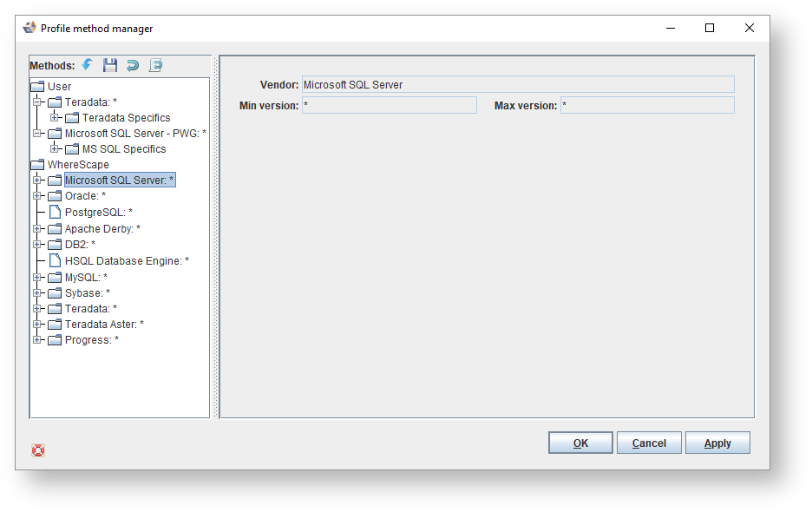Image resolution: width=812 pixels, height=512 pixels.
Task: Click the User root folder icon
Action: pyautogui.click(x=37, y=86)
